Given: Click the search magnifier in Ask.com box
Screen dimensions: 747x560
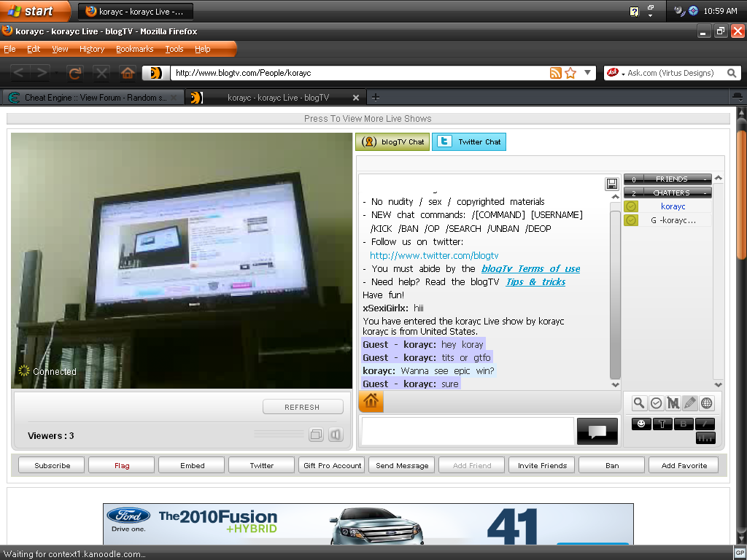Looking at the screenshot, I should (x=732, y=73).
